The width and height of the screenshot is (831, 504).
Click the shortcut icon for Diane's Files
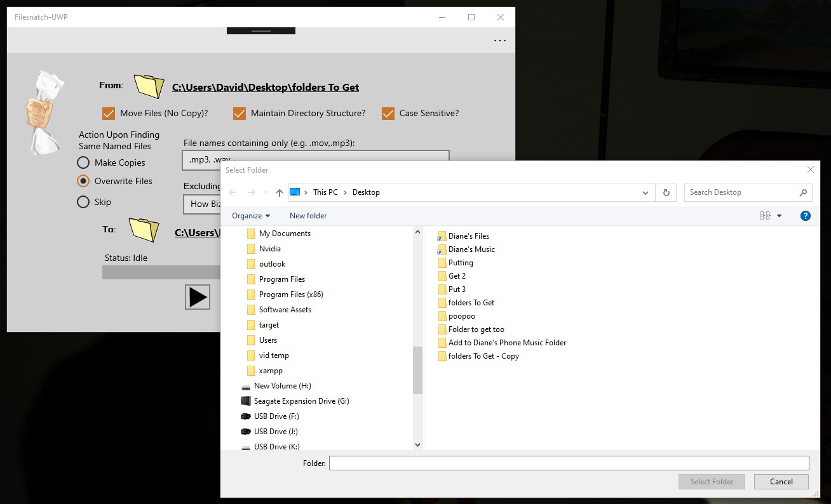pos(442,236)
